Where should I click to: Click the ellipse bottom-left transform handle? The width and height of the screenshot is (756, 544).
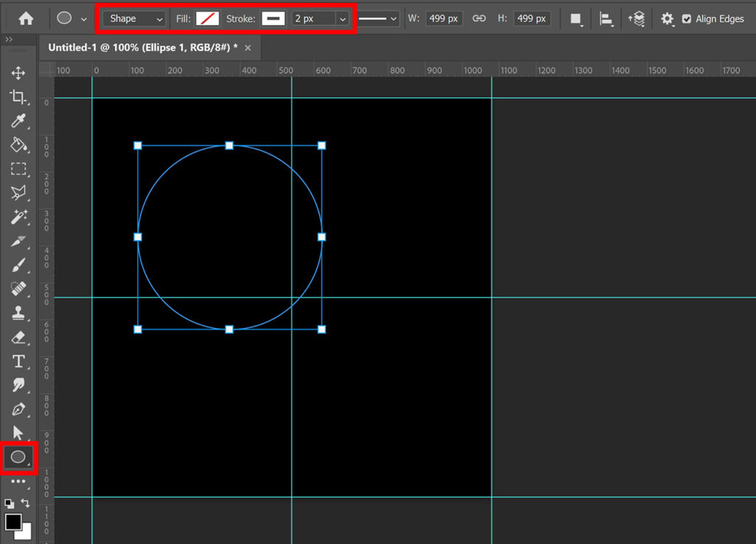[138, 330]
